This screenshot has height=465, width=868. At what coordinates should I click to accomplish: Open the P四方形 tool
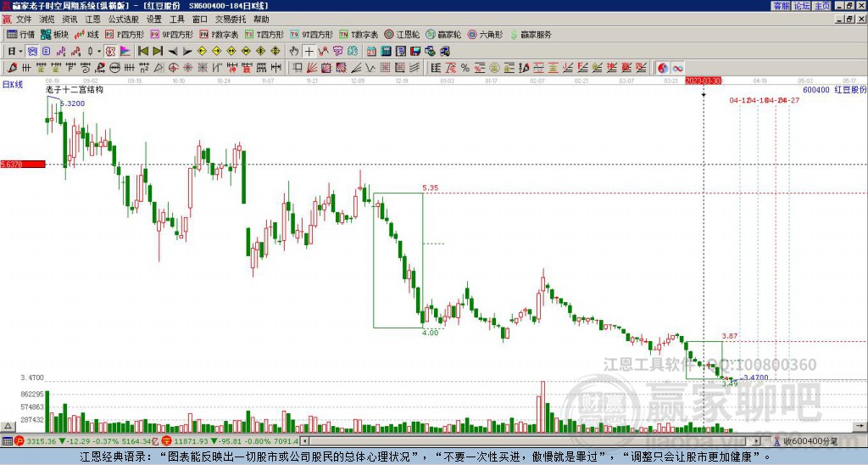point(125,35)
